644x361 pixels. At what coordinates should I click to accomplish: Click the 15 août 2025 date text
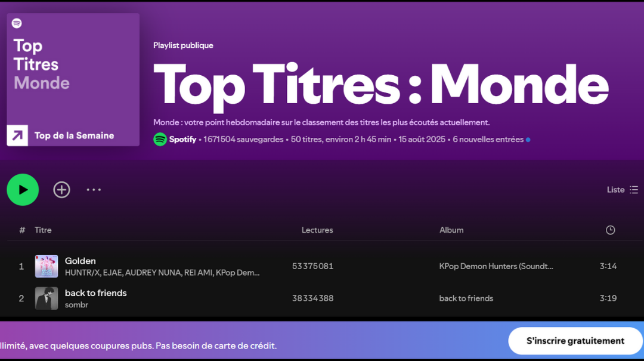[x=422, y=140]
